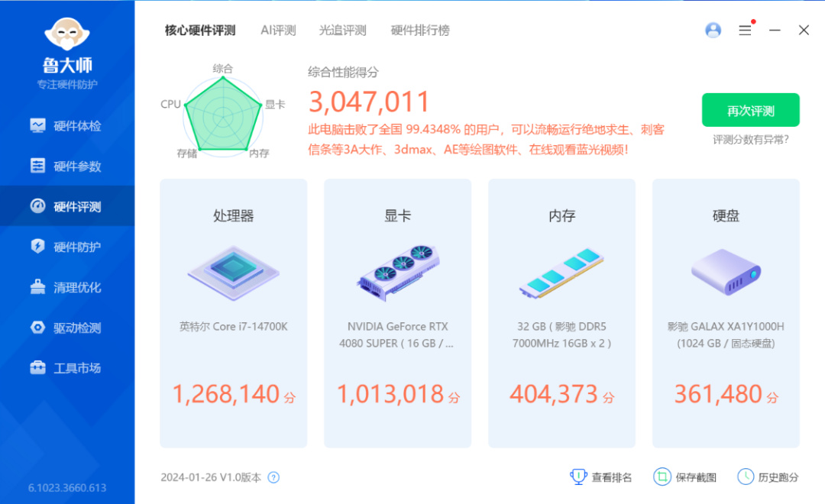Click the 硬件参数 list icon
Screen dimensions: 825x504
[x=37, y=166]
